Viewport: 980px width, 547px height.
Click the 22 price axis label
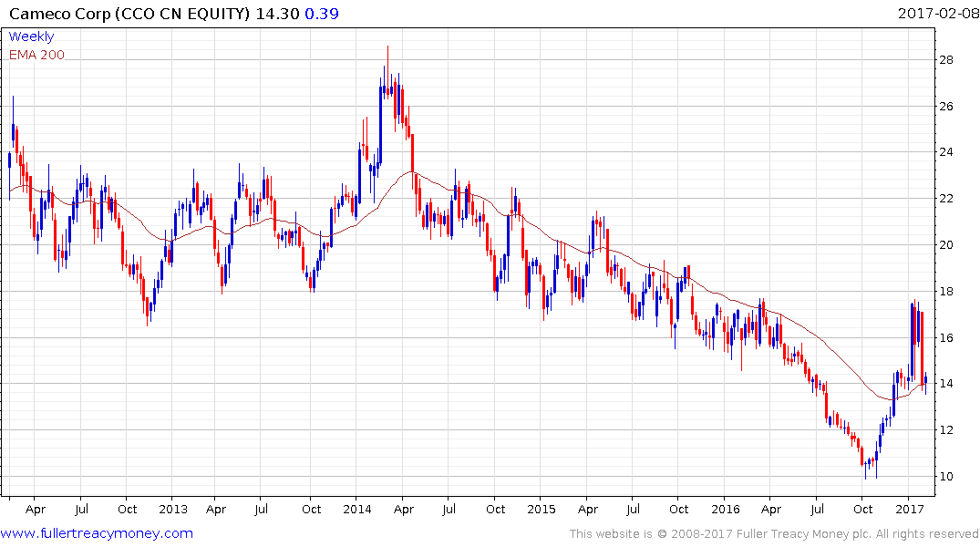(x=946, y=199)
